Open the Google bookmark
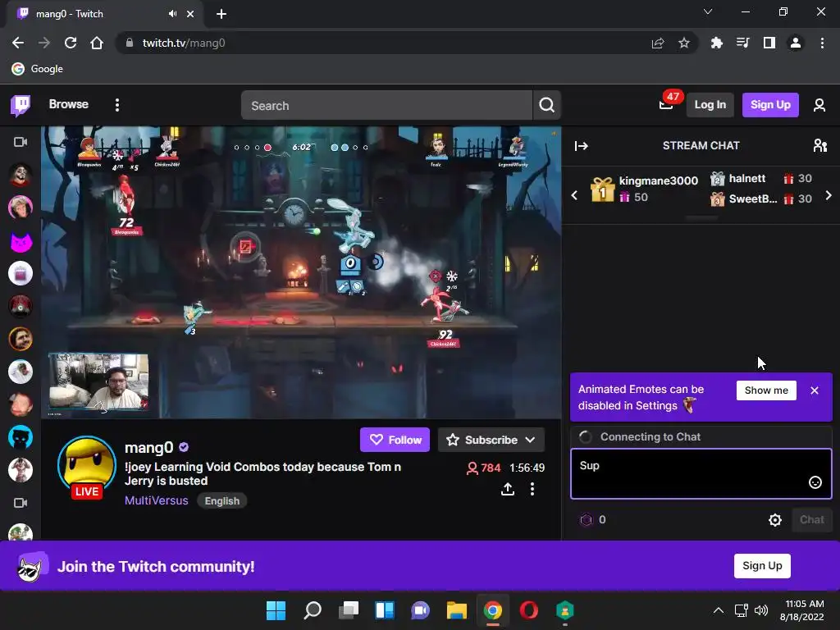Image resolution: width=840 pixels, height=630 pixels. coord(38,69)
